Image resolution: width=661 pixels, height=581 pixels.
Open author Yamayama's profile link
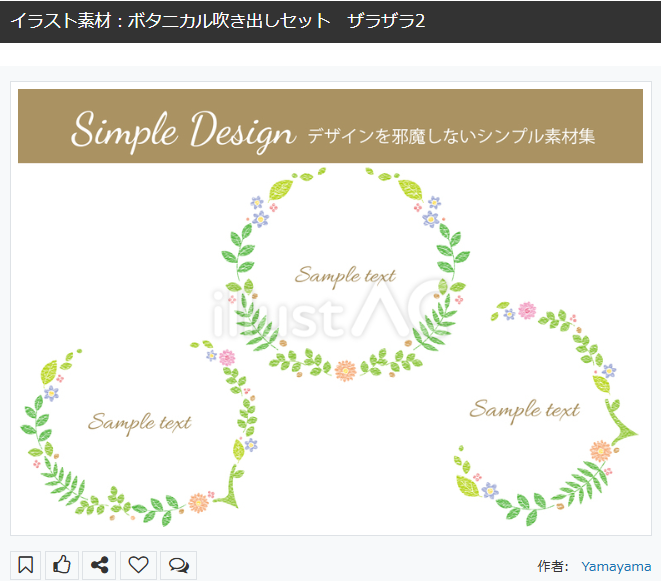(x=616, y=566)
